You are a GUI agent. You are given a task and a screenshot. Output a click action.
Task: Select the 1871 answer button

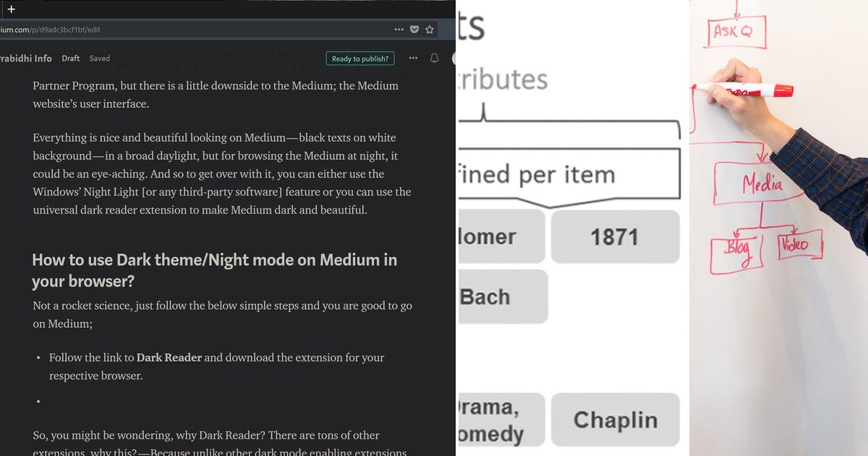tap(615, 237)
